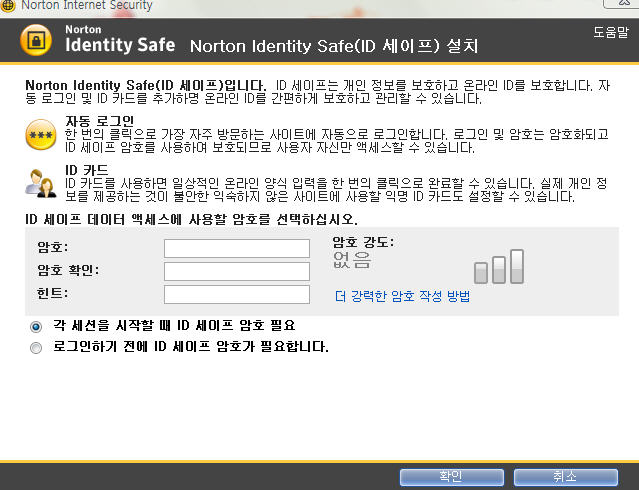Click in the 암호 password field

[237, 248]
